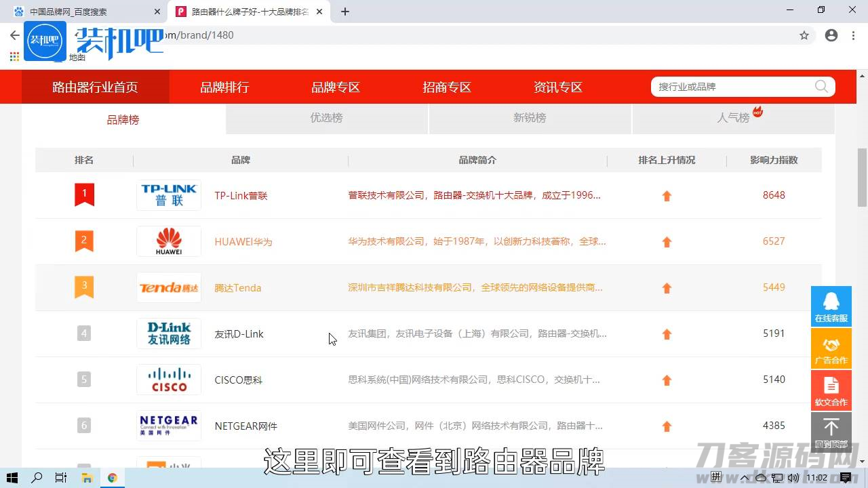The width and height of the screenshot is (868, 488).
Task: Open NETGEAR网件 brand link
Action: [246, 426]
